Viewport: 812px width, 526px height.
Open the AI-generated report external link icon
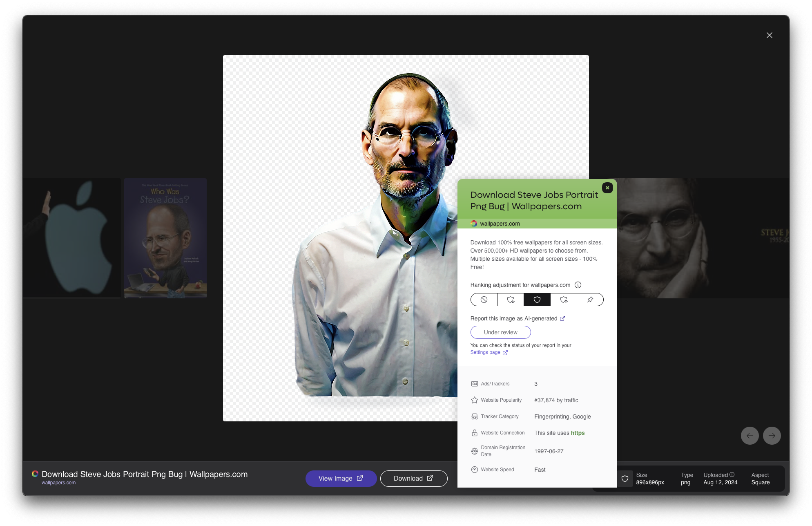[x=562, y=318]
